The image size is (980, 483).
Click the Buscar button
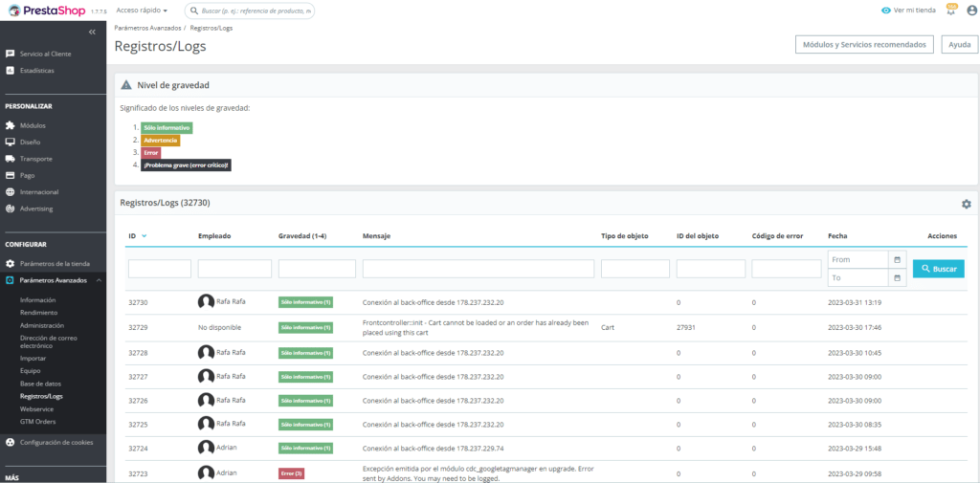click(938, 269)
